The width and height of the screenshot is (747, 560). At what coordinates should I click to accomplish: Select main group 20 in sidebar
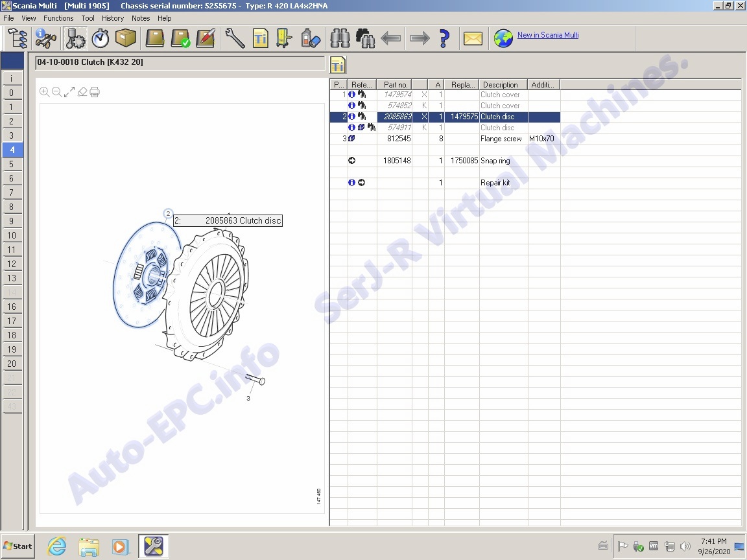click(12, 364)
